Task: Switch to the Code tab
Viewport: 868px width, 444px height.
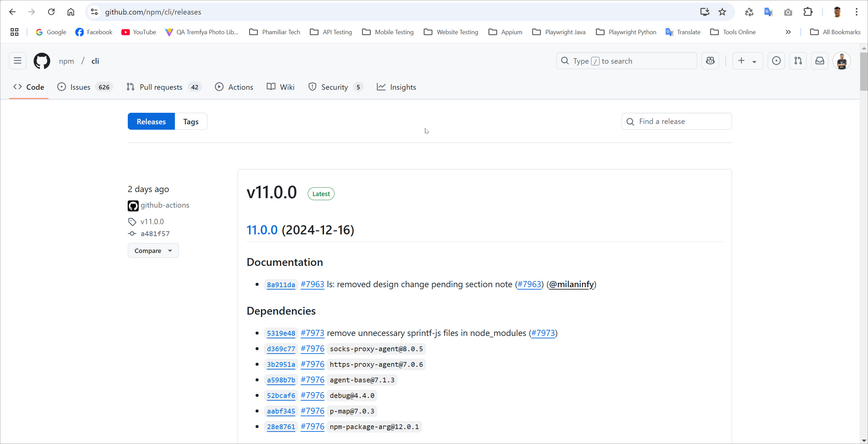Action: point(29,87)
